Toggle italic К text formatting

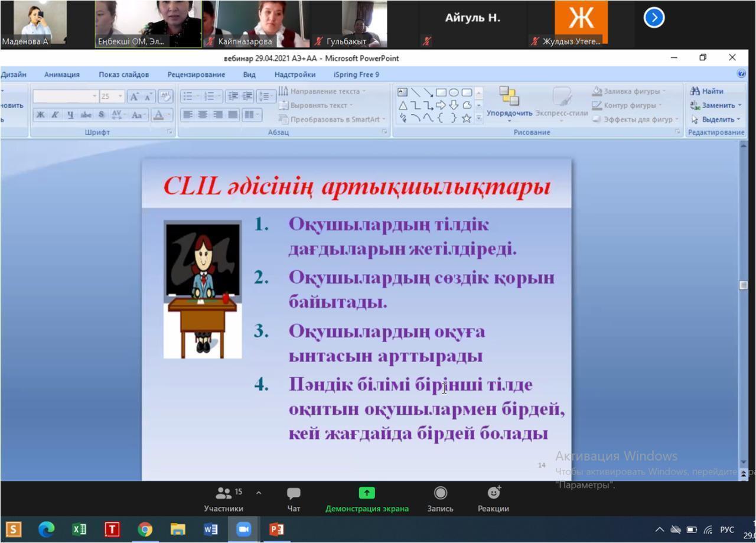pyautogui.click(x=55, y=115)
